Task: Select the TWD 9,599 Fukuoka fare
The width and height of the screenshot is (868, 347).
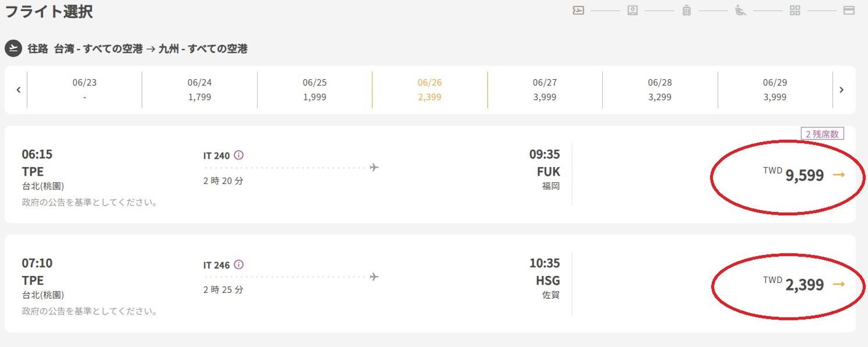Action: point(804,175)
